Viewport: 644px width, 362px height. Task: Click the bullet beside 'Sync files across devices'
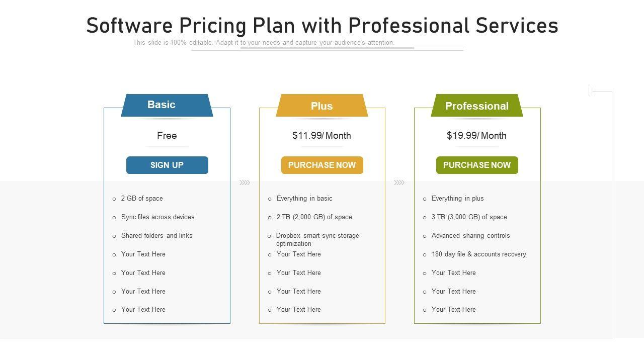tap(114, 218)
